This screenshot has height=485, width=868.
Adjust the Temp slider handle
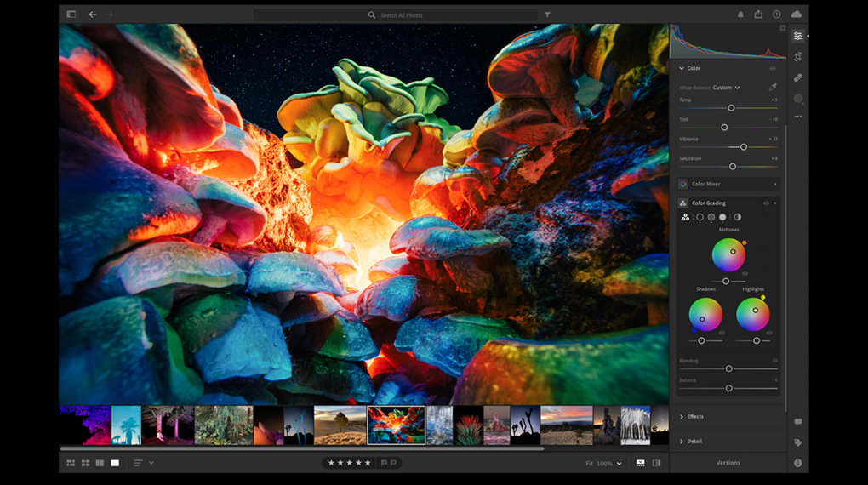(x=731, y=108)
